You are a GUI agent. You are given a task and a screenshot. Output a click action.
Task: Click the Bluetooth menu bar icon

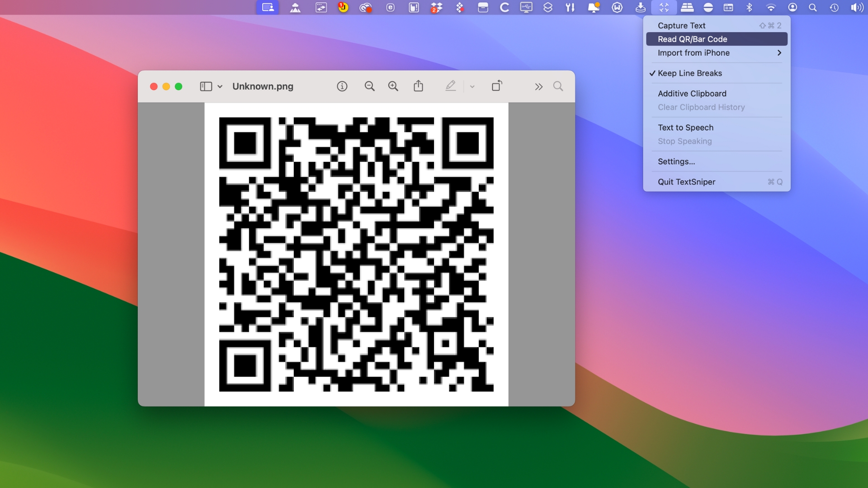pos(749,7)
